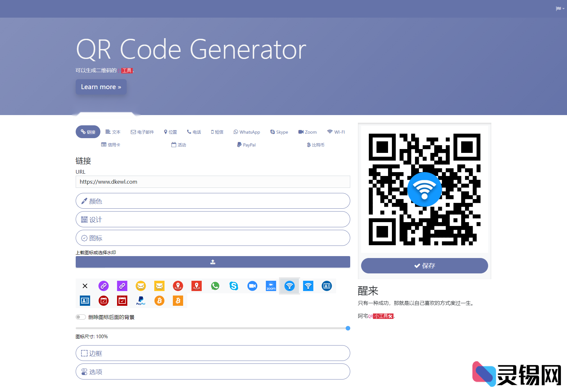Image resolution: width=567 pixels, height=392 pixels.
Task: Choose the square contact card watermark icon
Action: click(x=85, y=301)
